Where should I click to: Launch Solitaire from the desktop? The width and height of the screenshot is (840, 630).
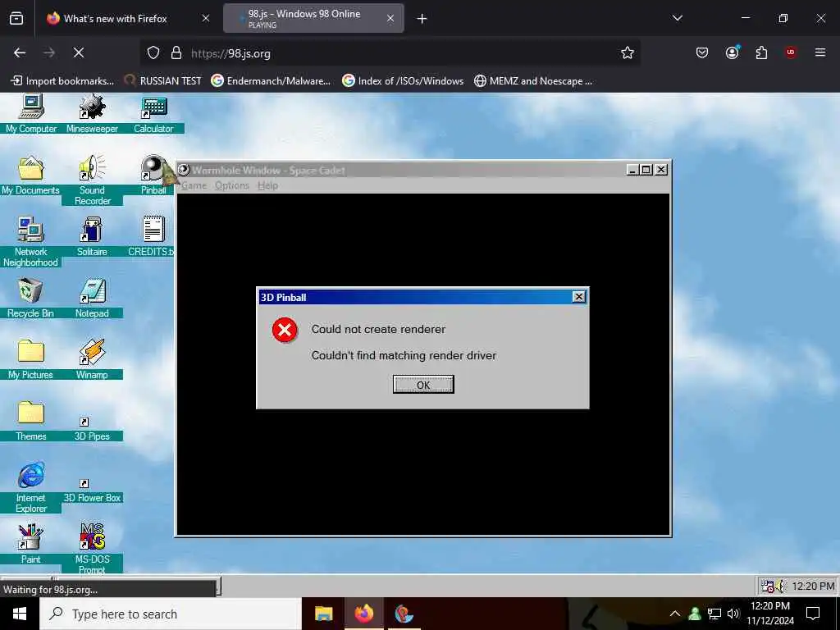coord(92,236)
